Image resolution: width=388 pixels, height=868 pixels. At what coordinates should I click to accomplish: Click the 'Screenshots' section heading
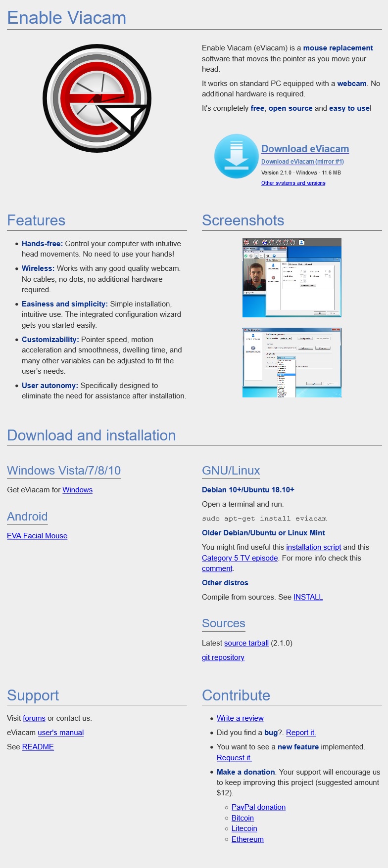[x=243, y=220]
